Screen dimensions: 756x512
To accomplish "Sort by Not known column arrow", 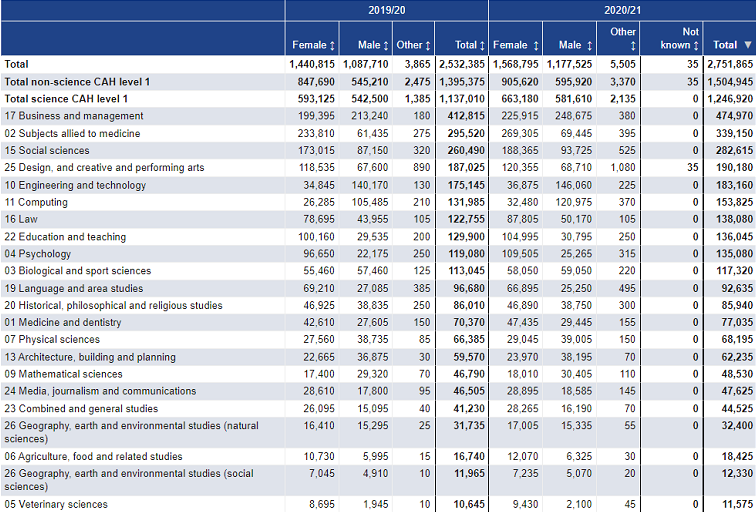I will pos(696,46).
